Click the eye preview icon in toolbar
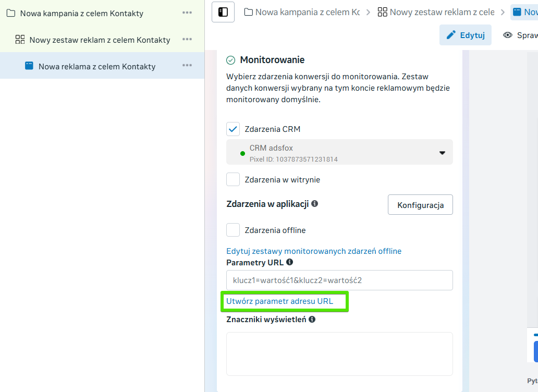Image resolution: width=538 pixels, height=392 pixels. click(x=507, y=35)
